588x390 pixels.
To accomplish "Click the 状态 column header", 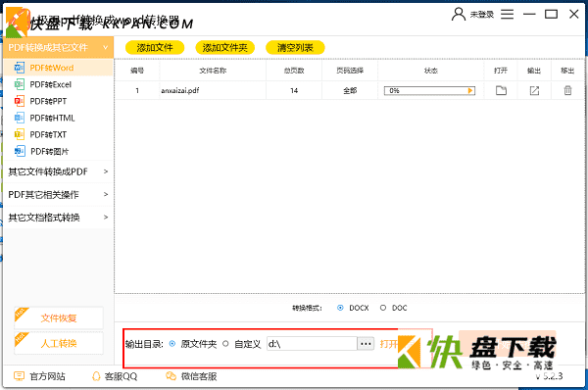I will point(431,71).
